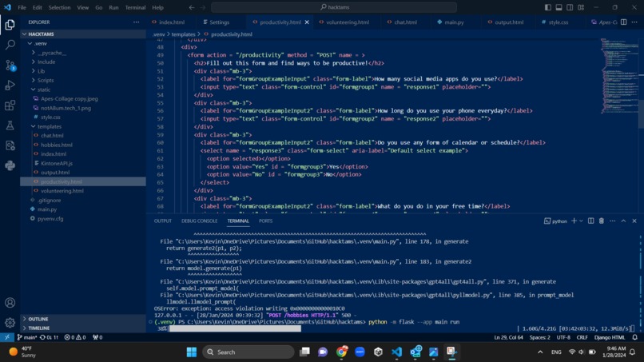Switch to the DEBUG CONSOLE tab

pyautogui.click(x=199, y=221)
